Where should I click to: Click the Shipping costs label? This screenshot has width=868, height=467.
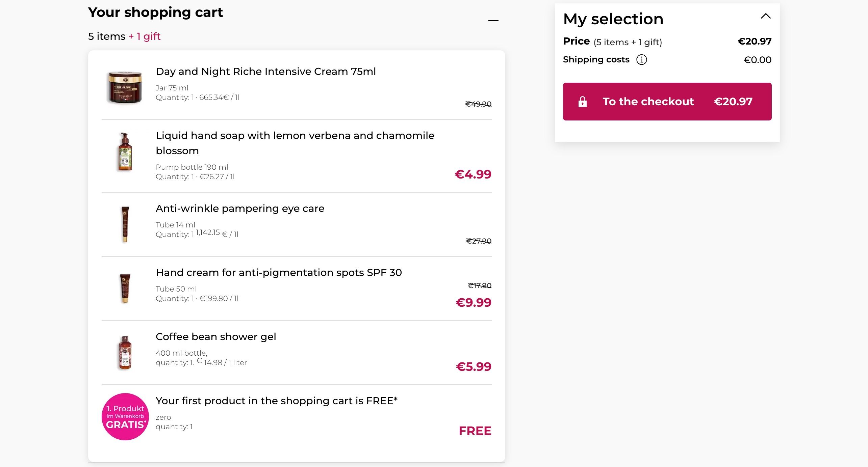point(596,60)
